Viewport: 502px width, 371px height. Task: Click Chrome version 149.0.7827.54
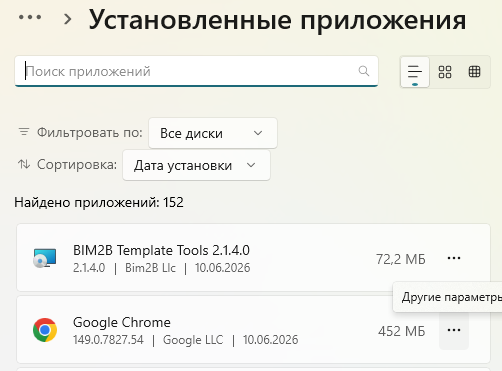108,340
